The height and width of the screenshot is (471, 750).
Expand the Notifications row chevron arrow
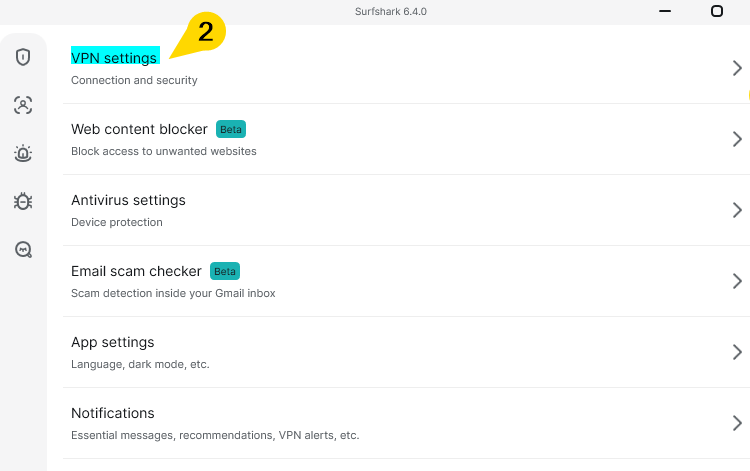(737, 423)
